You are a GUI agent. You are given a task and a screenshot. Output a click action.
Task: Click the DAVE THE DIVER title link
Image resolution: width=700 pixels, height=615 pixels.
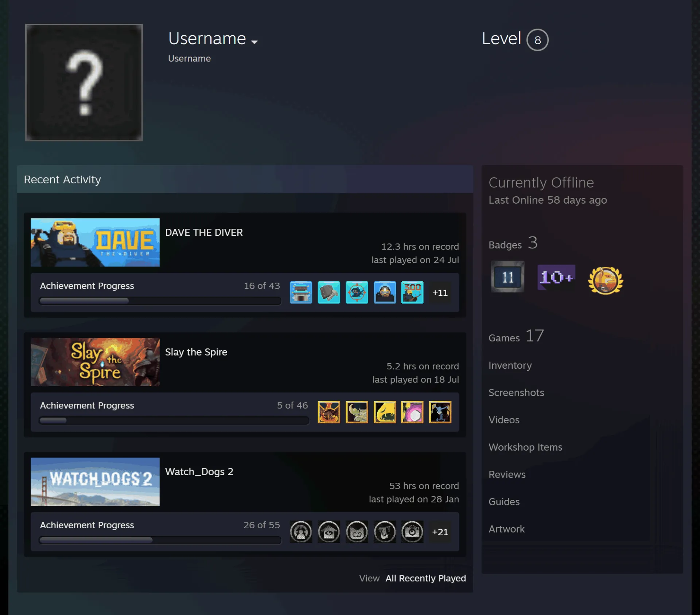coord(204,232)
